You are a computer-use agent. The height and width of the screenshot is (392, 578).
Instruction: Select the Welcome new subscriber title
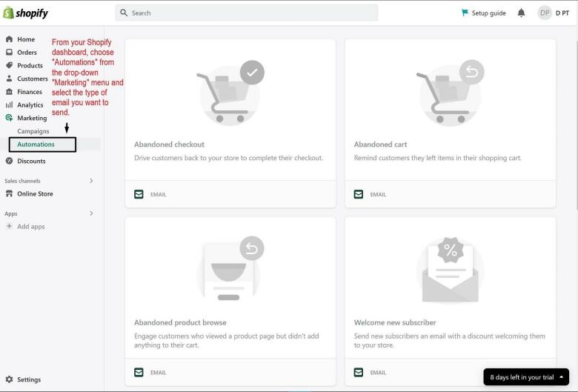click(395, 322)
